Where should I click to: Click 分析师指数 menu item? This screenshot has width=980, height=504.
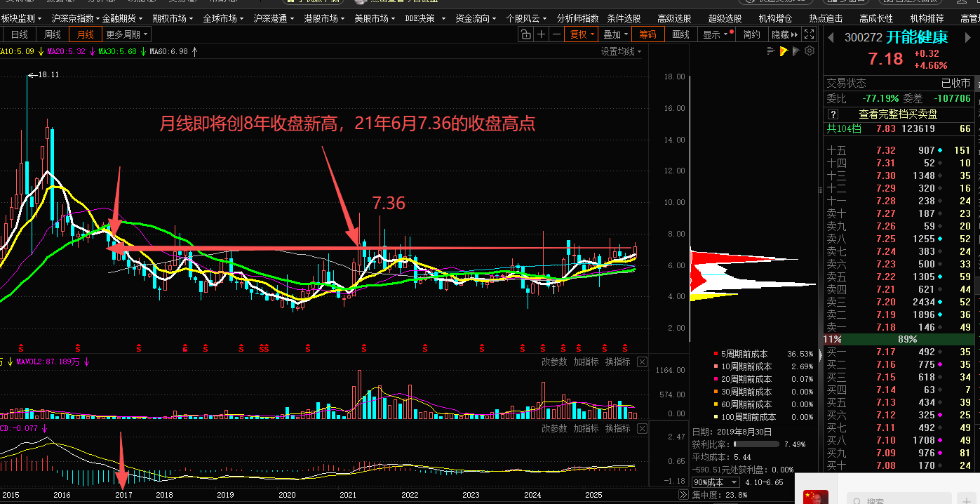click(577, 18)
